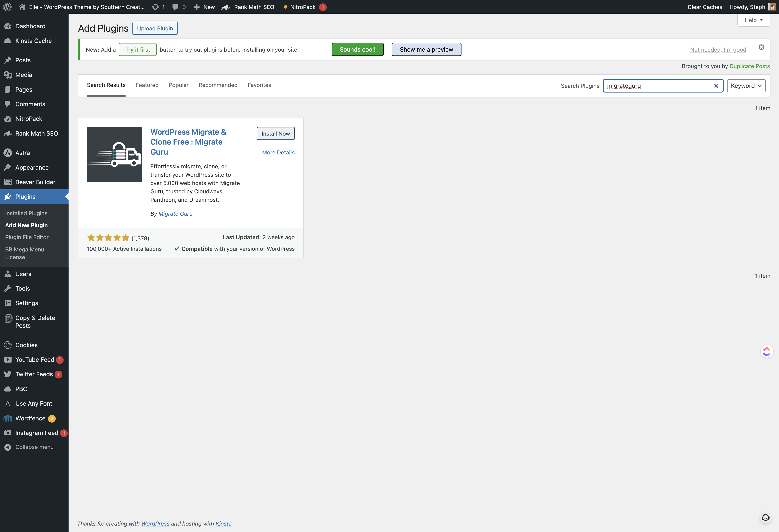Switch to the Recommended tab
779x532 pixels.
click(218, 85)
